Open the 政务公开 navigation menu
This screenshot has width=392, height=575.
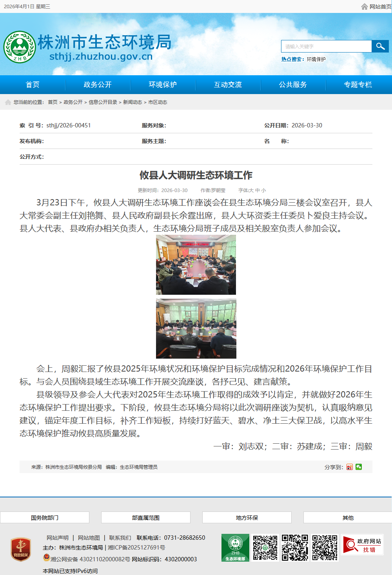98,85
